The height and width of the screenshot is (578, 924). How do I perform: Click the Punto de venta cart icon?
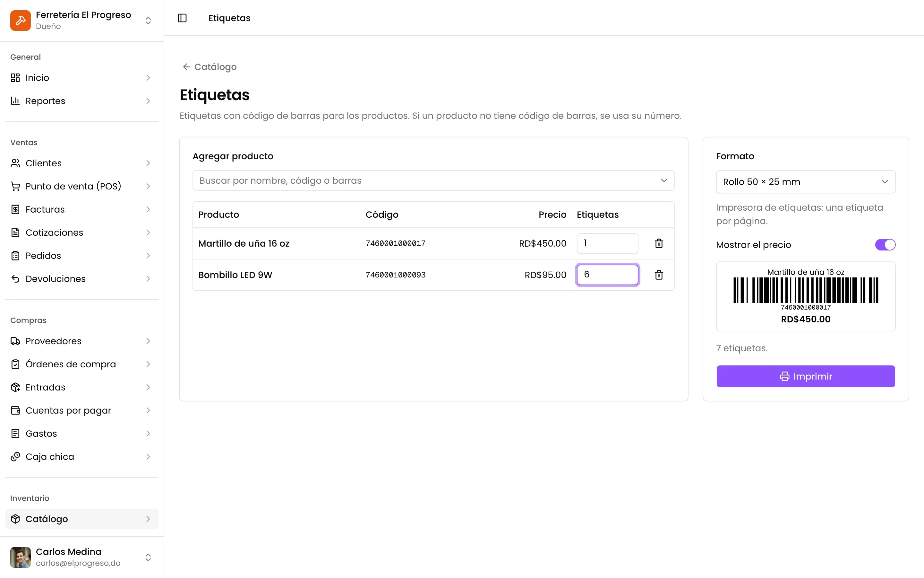tap(15, 186)
